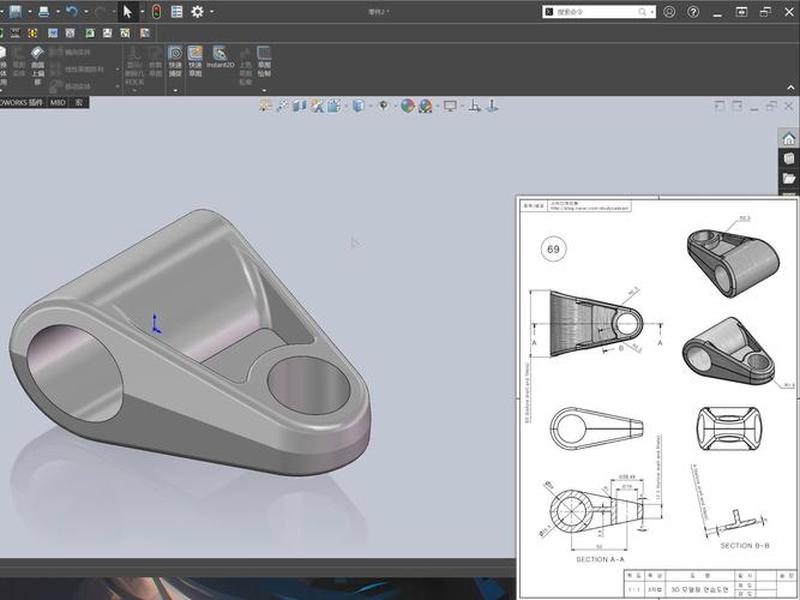800x600 pixels.
Task: Activate the Select cursor tool
Action: tap(128, 11)
